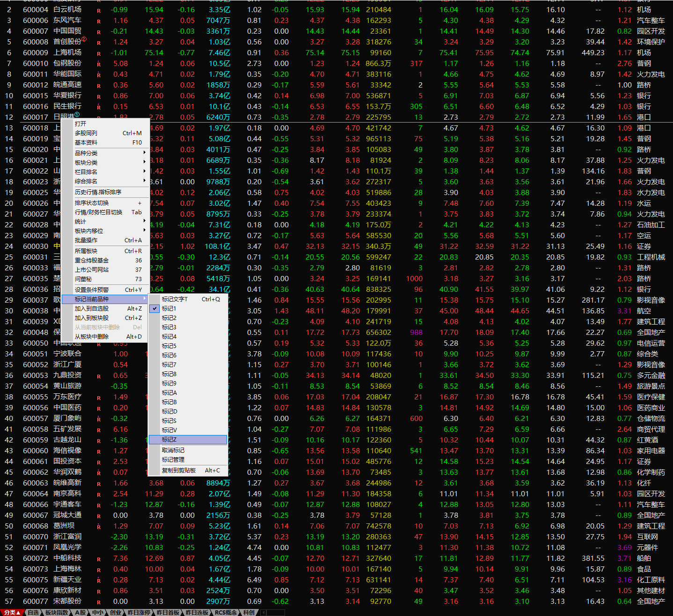This screenshot has height=616, width=673.
Task: Click the R marker in the 国投资本 row
Action: tap(99, 463)
